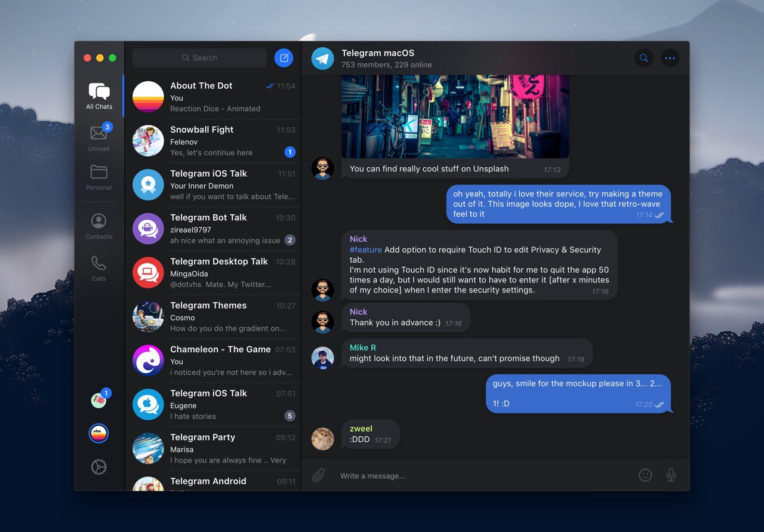The image size is (764, 532).
Task: Click the blue apple avatar of Eugene's chat
Action: pos(148,404)
